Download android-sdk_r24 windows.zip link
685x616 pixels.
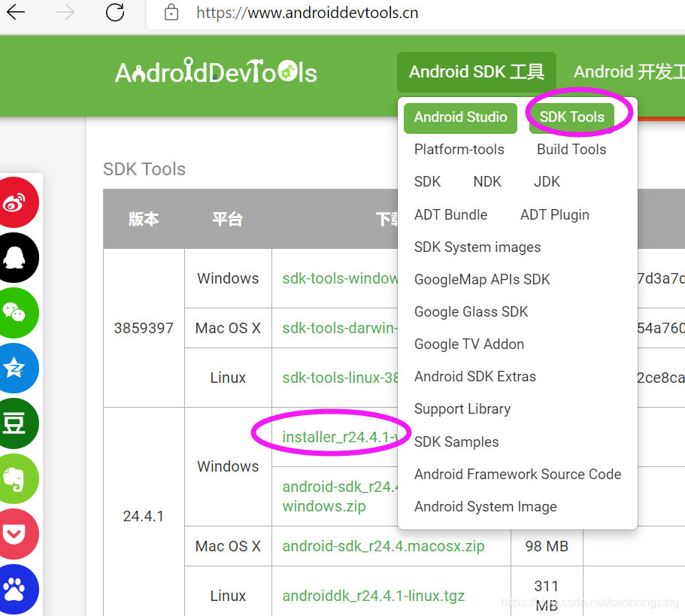[x=339, y=496]
